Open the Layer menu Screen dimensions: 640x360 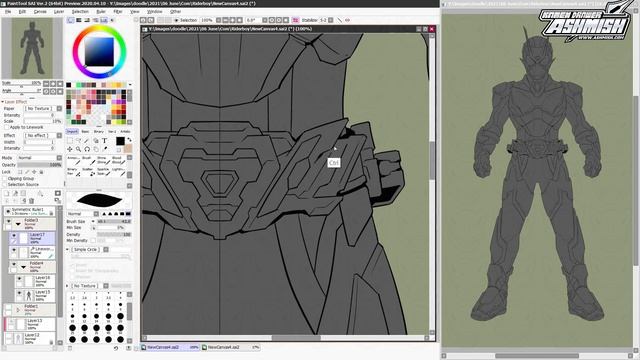click(x=59, y=11)
